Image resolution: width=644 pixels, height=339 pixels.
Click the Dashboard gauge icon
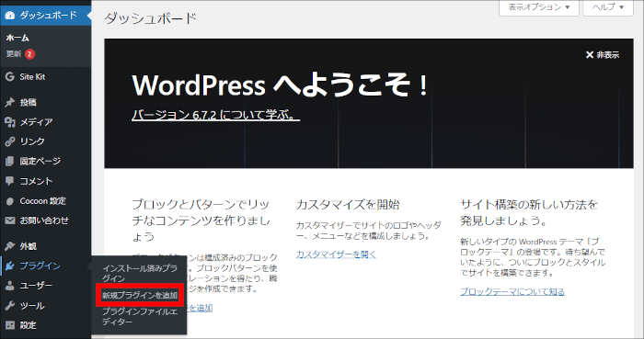coord(10,16)
